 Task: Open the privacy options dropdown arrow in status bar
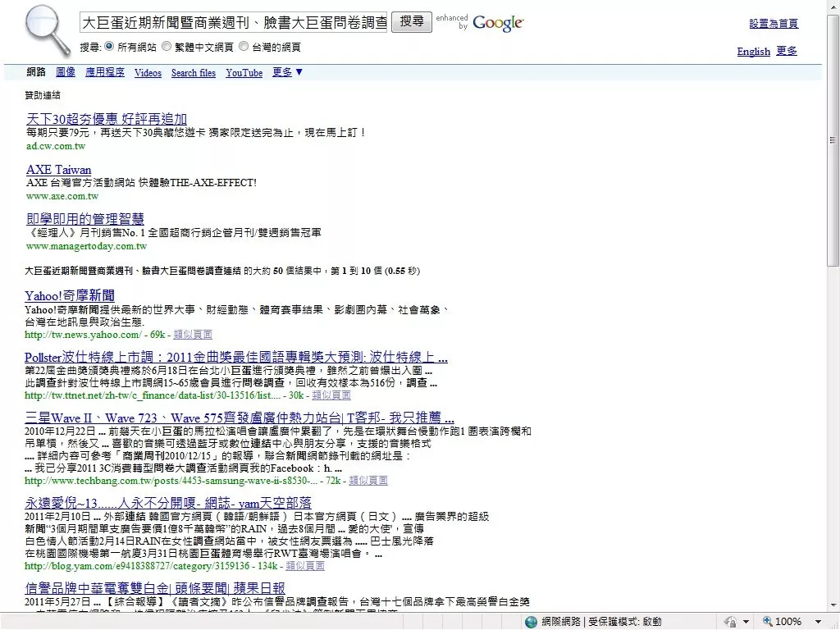coord(746,622)
